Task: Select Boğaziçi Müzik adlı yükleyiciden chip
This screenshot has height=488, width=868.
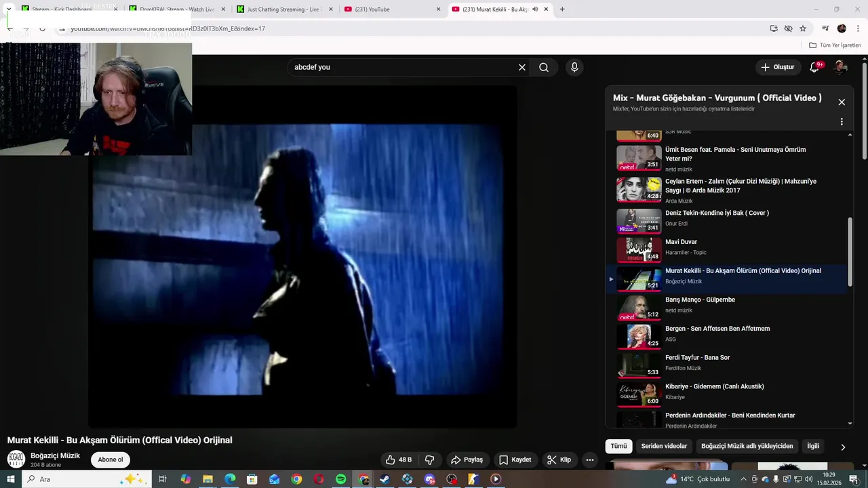Action: tap(747, 446)
